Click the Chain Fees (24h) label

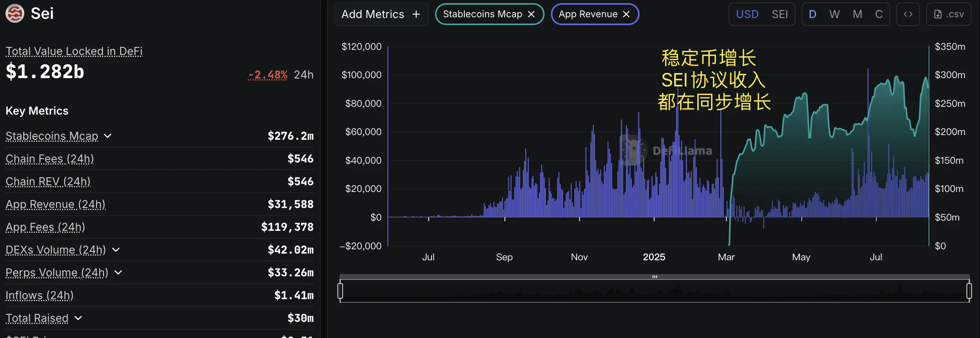(x=50, y=159)
